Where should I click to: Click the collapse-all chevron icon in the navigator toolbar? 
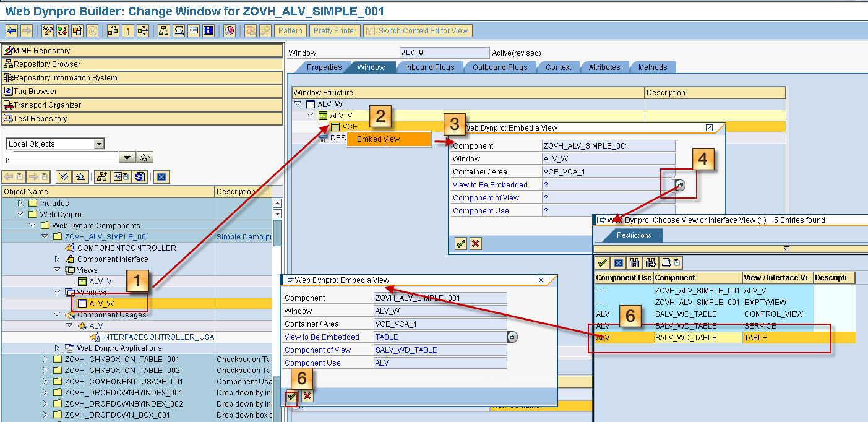point(79,178)
